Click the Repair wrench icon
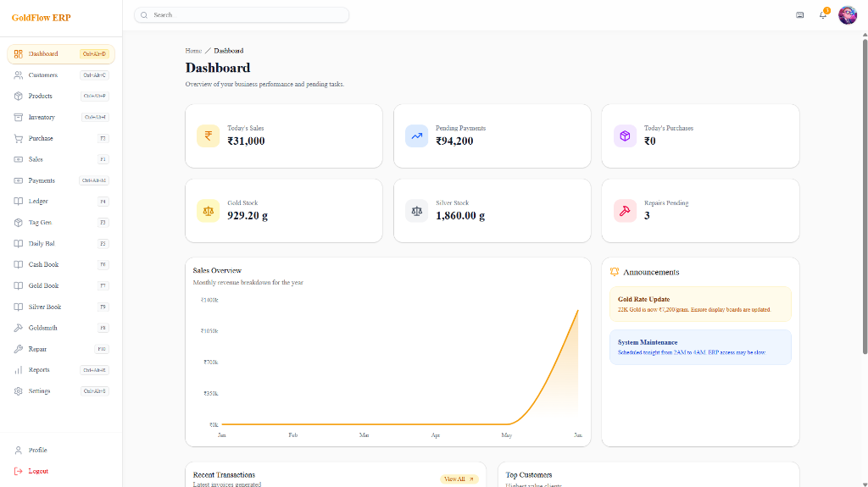This screenshot has width=868, height=487. pyautogui.click(x=19, y=349)
